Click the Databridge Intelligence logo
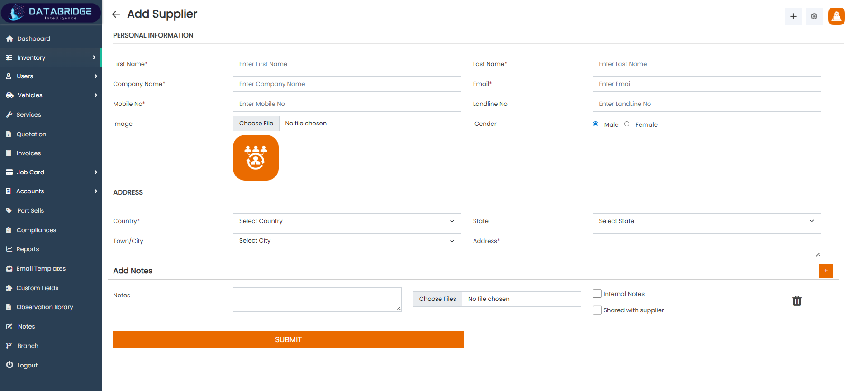The height and width of the screenshot is (391, 868). [51, 13]
